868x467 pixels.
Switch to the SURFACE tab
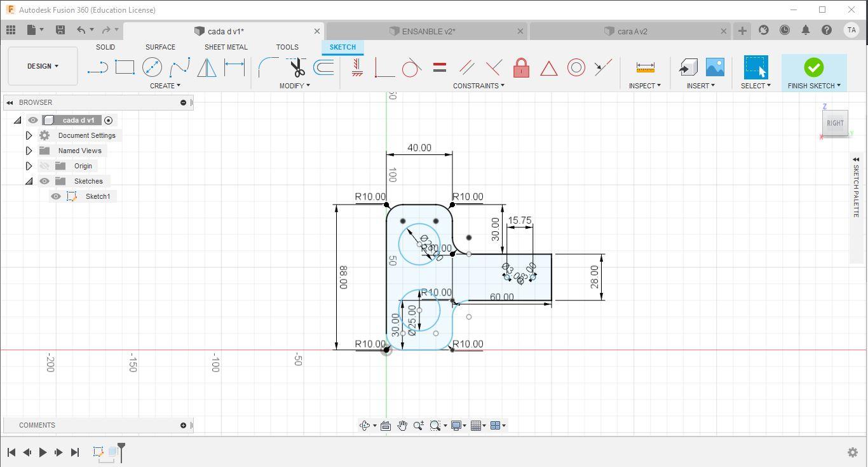(x=160, y=47)
